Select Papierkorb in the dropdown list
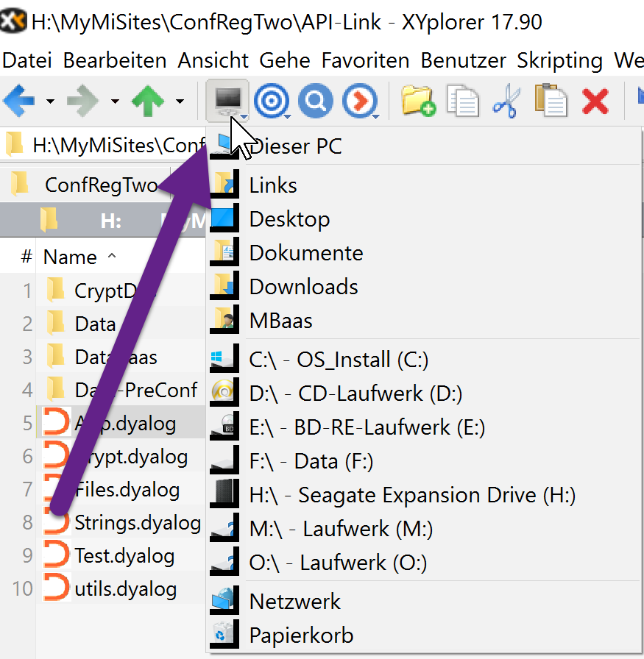 point(301,635)
